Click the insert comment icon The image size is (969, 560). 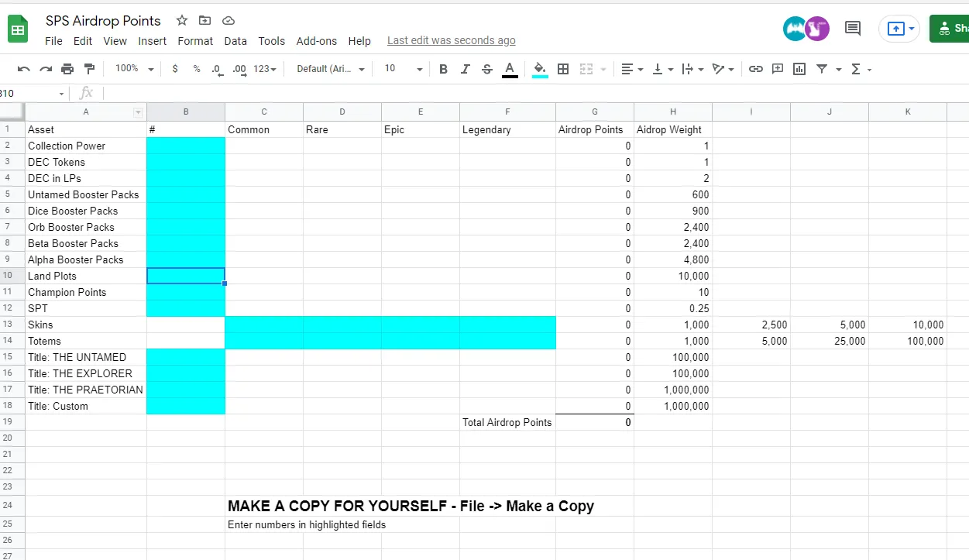pyautogui.click(x=778, y=69)
